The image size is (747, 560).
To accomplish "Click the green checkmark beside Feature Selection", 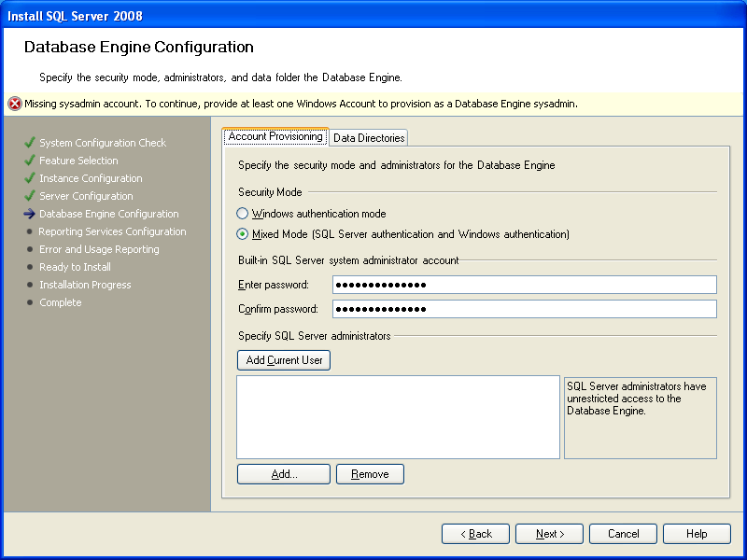I will (x=30, y=160).
